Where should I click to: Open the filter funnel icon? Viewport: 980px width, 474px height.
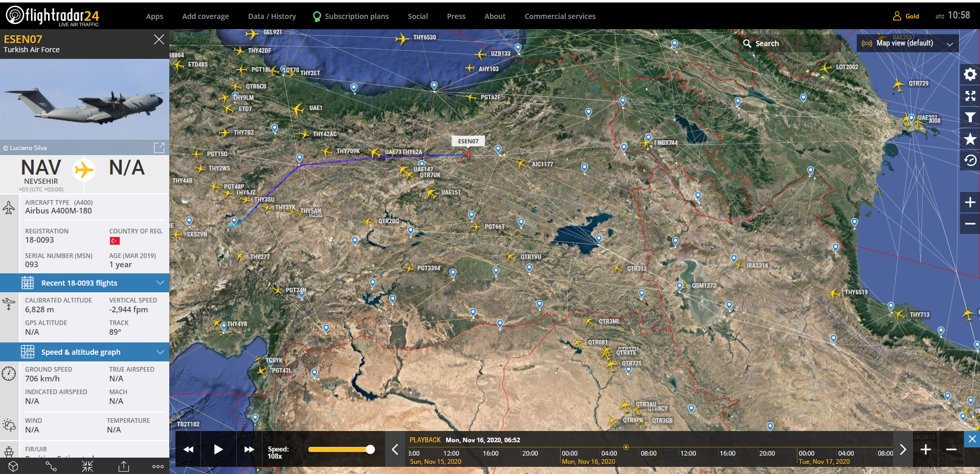[970, 118]
